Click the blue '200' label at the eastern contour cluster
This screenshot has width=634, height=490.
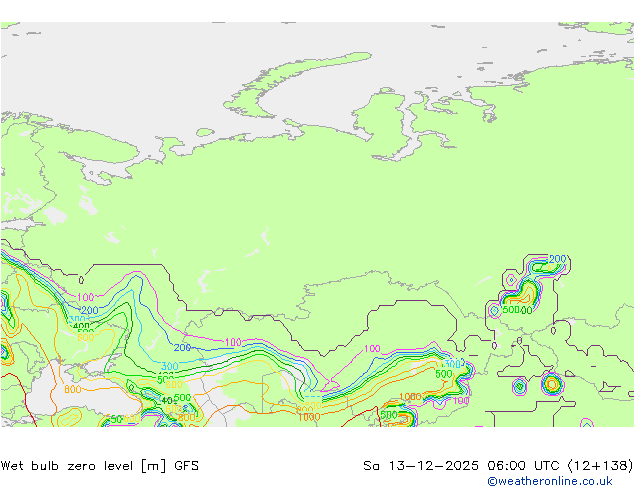click(558, 259)
